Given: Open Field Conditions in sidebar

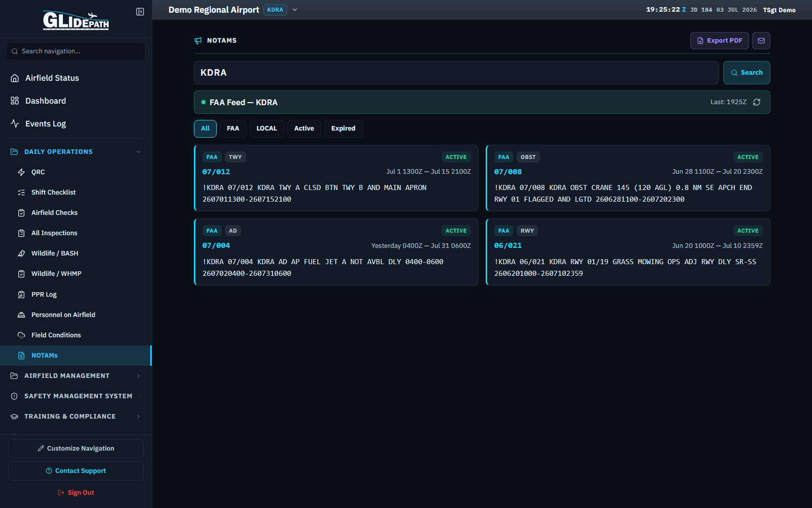Looking at the screenshot, I should 76,335.
